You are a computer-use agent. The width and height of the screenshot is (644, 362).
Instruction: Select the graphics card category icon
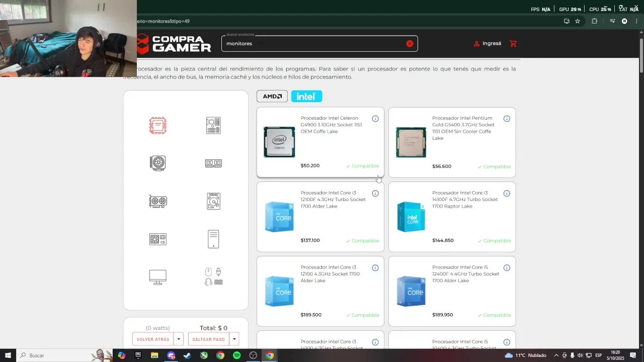[157, 201]
